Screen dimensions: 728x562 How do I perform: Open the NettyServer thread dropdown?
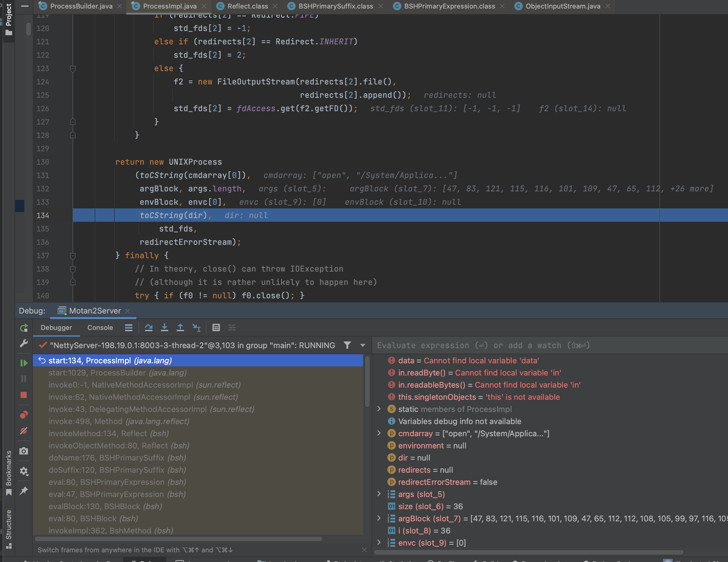point(363,345)
